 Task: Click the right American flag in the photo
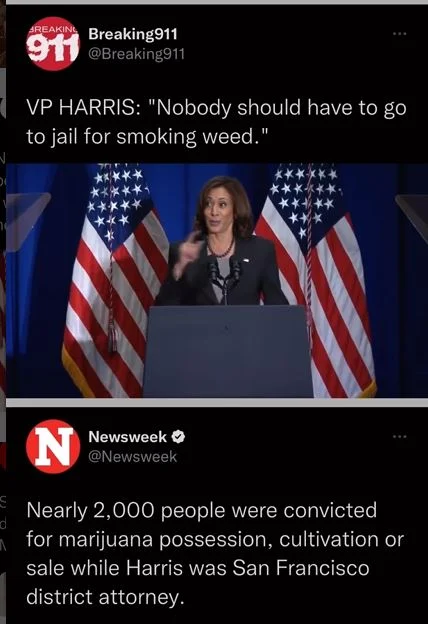(317, 281)
